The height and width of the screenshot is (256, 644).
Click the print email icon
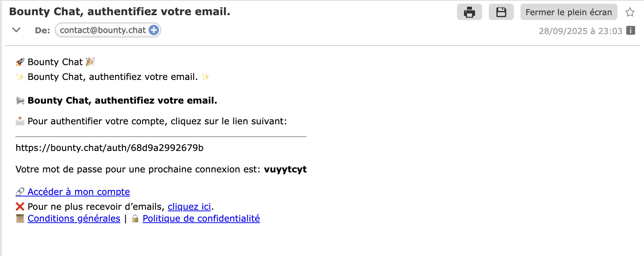[x=469, y=12]
